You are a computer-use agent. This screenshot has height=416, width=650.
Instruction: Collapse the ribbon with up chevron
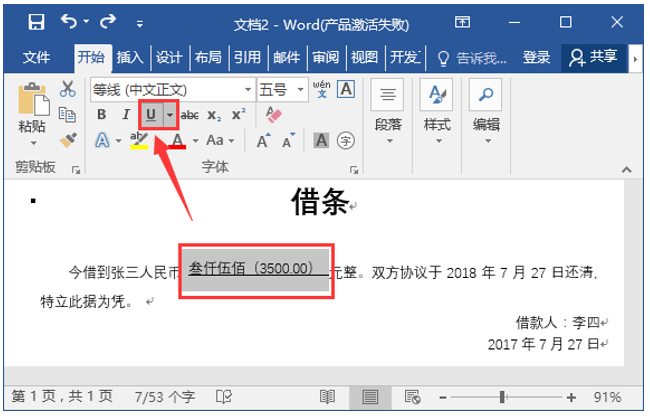coord(627,169)
